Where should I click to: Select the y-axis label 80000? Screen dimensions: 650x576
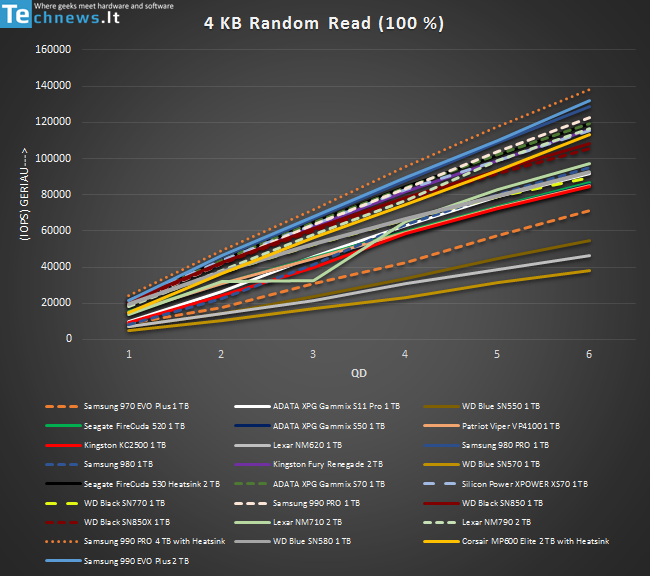[x=56, y=194]
